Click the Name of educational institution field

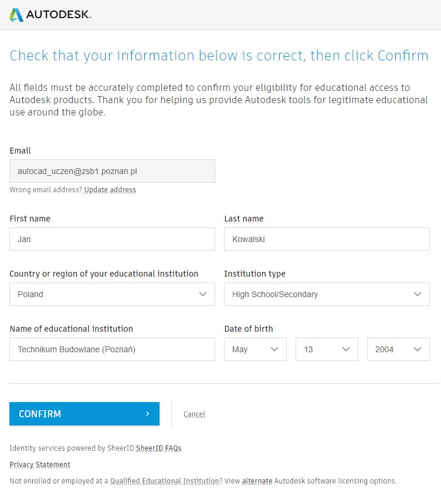click(x=112, y=349)
